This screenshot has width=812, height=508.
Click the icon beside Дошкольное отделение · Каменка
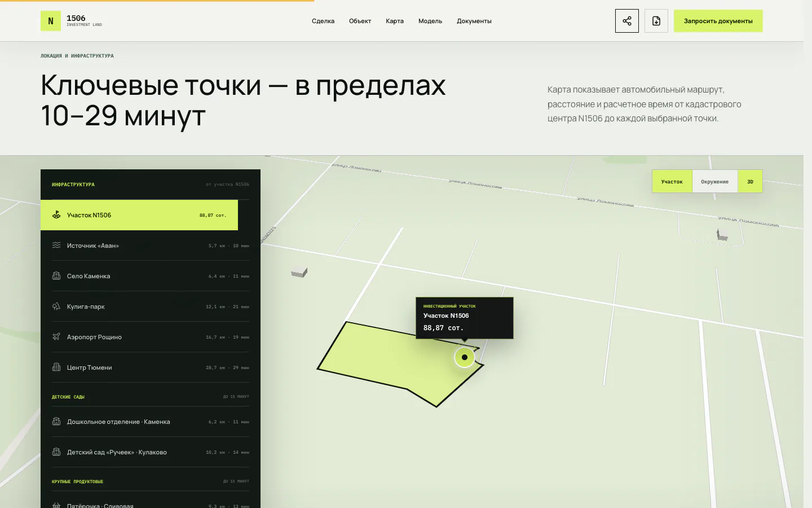click(x=56, y=422)
